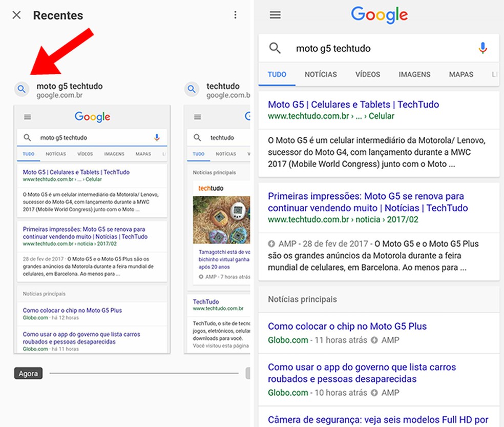Screen dimensions: 504x427
Task: Select the TUDO tab on the results page
Action: (277, 74)
